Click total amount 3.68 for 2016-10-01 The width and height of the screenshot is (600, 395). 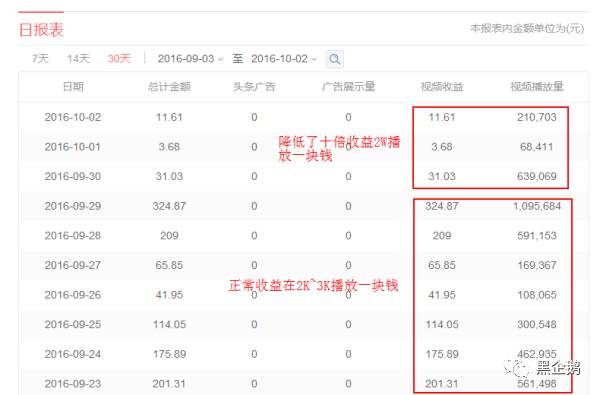169,147
